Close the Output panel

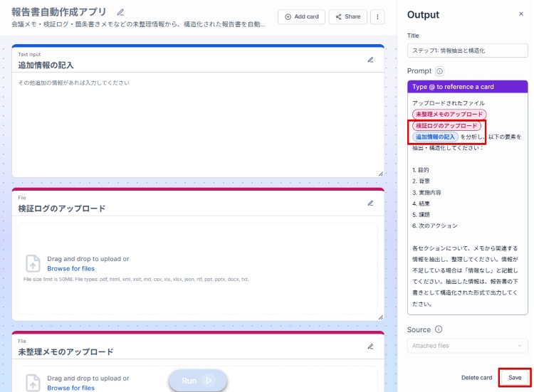click(x=520, y=14)
